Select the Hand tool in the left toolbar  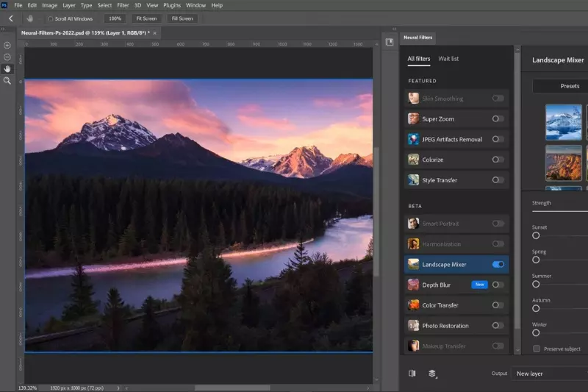7,68
